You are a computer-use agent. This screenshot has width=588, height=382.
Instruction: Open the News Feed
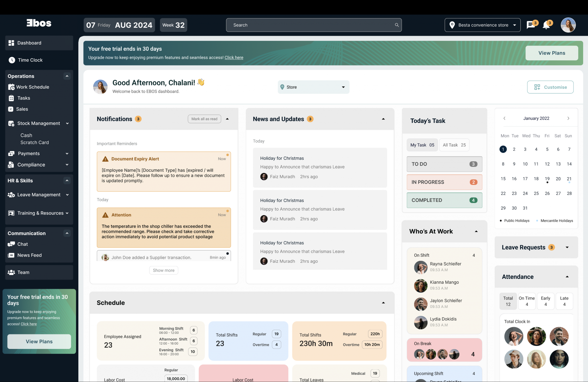tap(29, 255)
